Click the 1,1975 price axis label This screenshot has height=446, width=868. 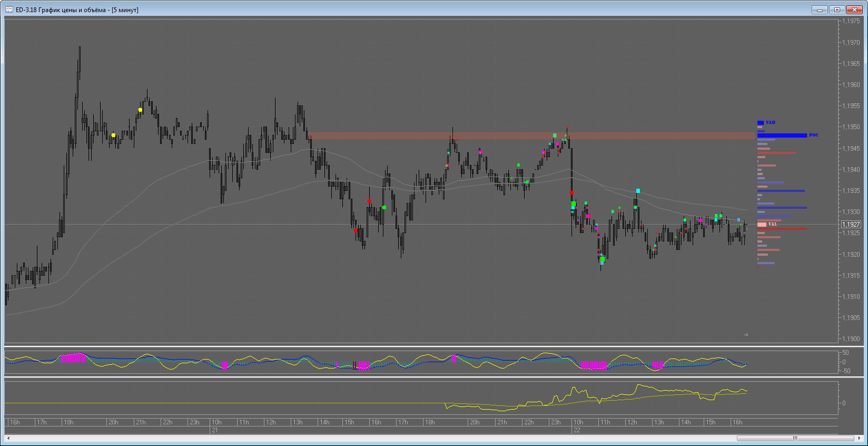(851, 21)
